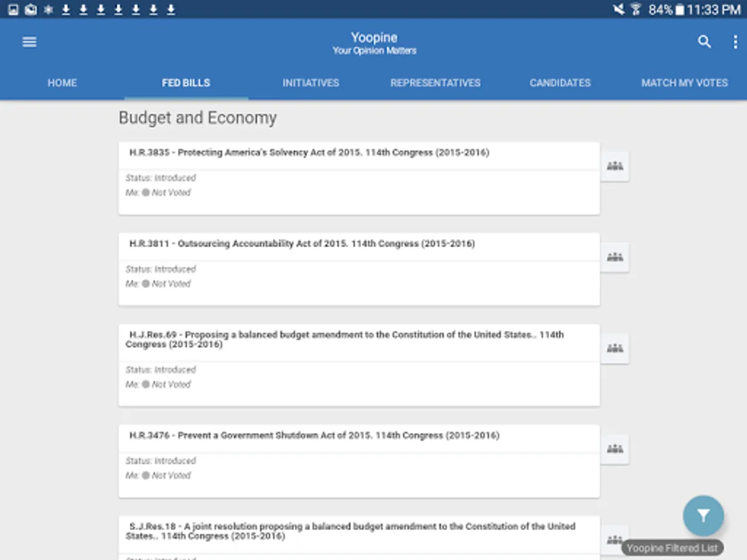Screen dimensions: 747x560
Task: Tap 'Status: Introduced' under H.R.3476
Action: [x=161, y=461]
